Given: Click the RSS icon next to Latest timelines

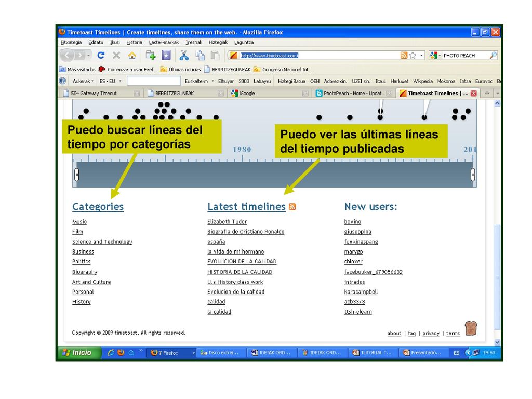Looking at the screenshot, I should coord(292,207).
